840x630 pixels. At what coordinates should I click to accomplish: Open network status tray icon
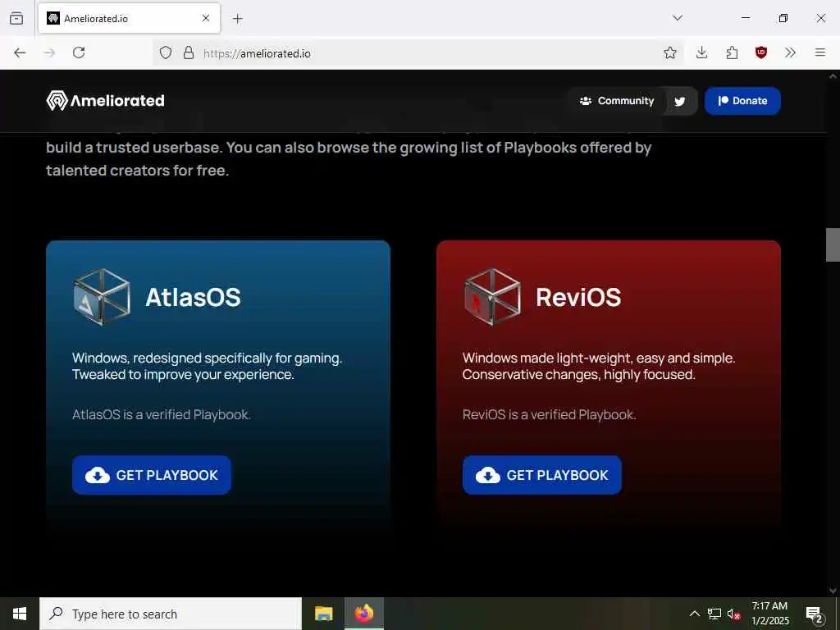714,614
